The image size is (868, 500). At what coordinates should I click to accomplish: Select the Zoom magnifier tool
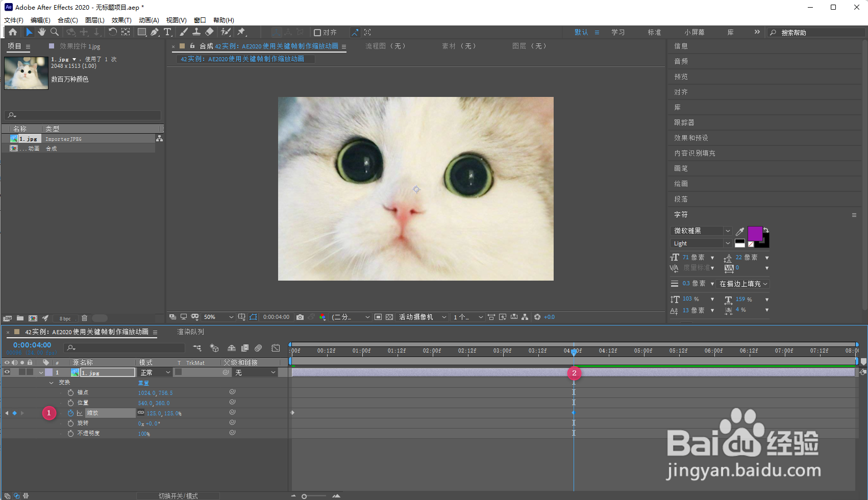point(54,32)
